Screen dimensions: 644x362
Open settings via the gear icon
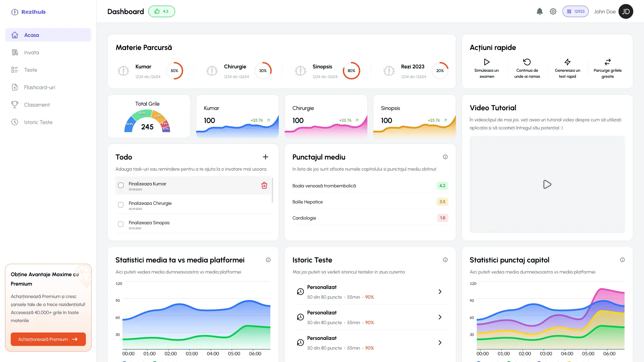coord(553,11)
